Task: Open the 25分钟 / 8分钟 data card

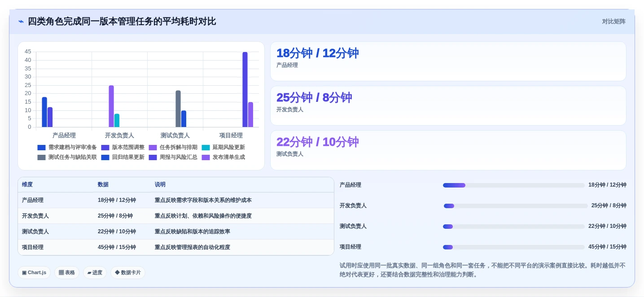Action: pyautogui.click(x=448, y=105)
